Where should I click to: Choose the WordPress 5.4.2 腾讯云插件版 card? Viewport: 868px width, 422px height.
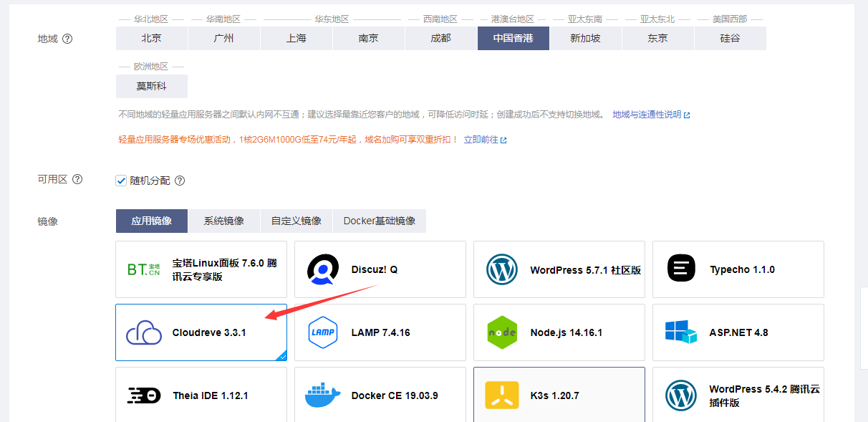738,394
